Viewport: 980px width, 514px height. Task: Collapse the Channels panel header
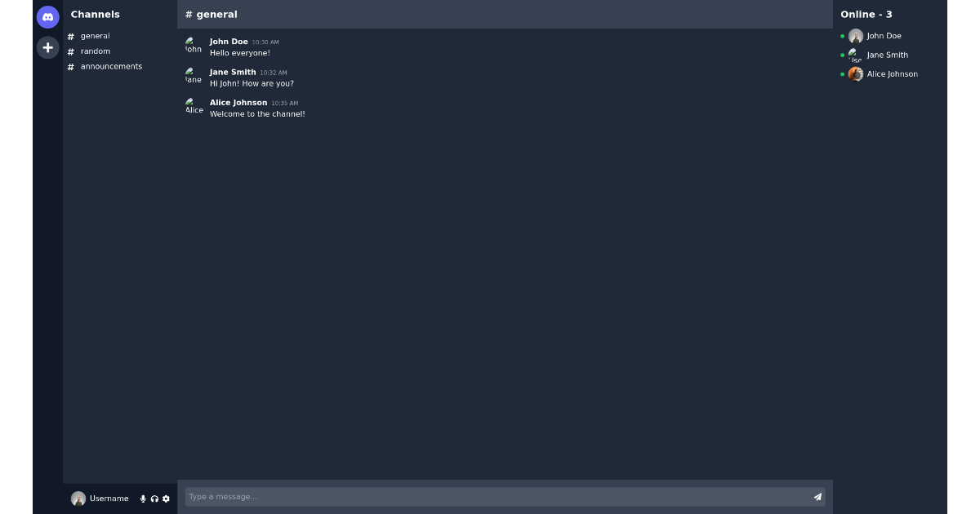click(95, 14)
